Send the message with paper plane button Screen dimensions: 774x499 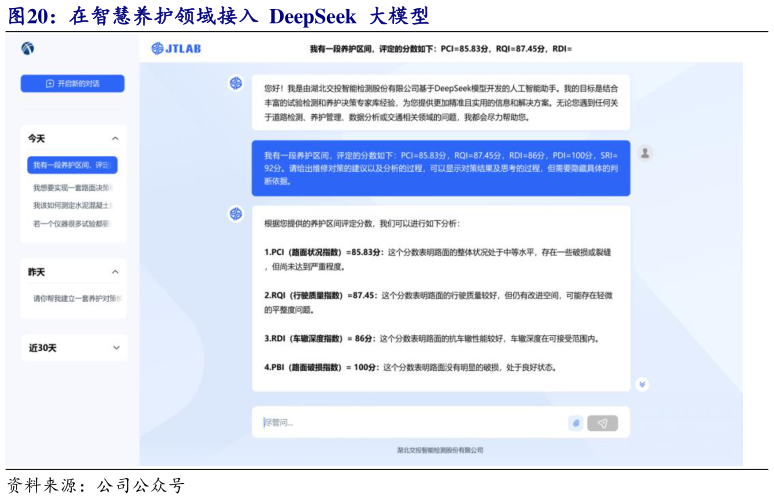tap(602, 423)
